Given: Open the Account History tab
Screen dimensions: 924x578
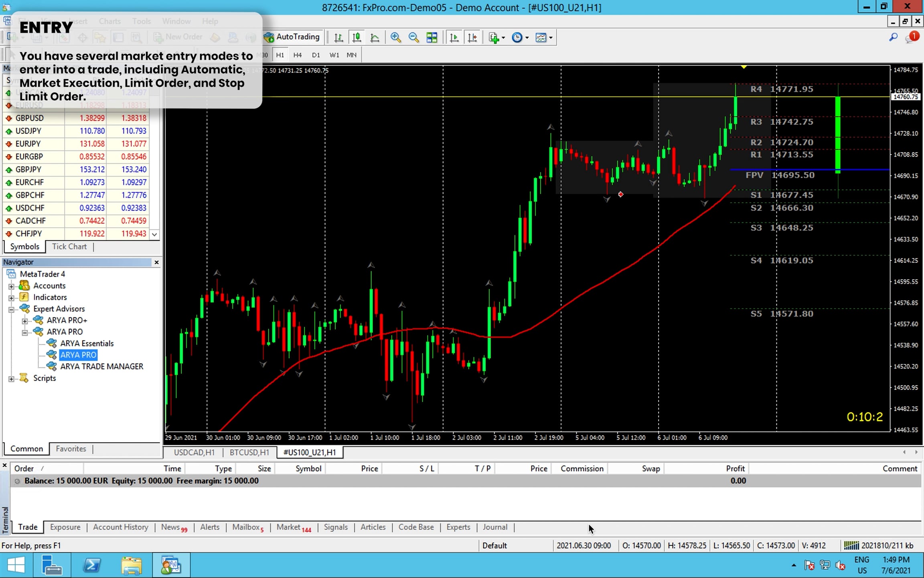Looking at the screenshot, I should pos(120,527).
